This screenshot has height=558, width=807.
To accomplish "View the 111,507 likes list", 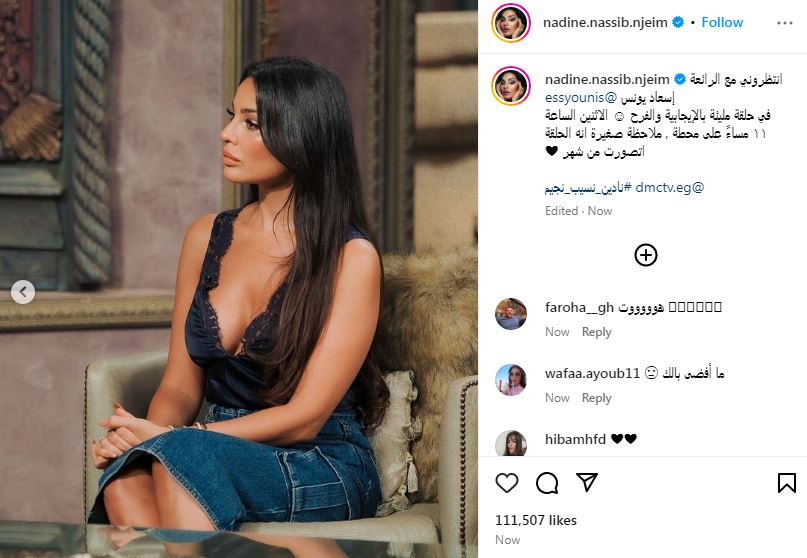I will click(x=536, y=520).
